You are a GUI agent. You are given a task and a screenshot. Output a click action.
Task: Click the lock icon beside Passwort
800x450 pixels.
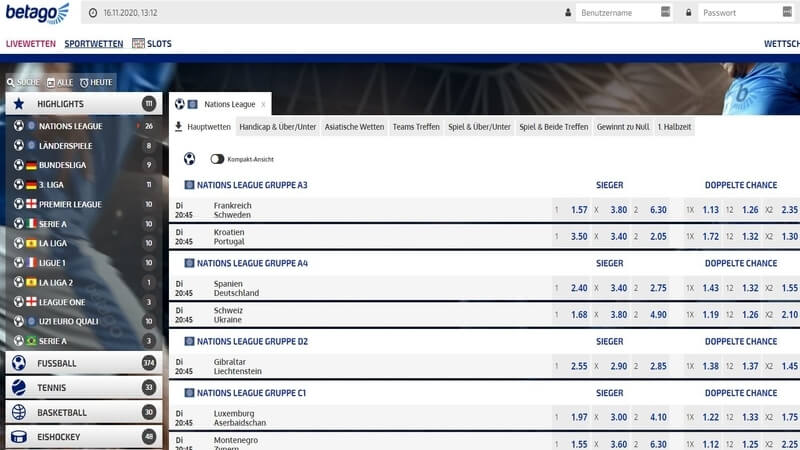point(688,12)
